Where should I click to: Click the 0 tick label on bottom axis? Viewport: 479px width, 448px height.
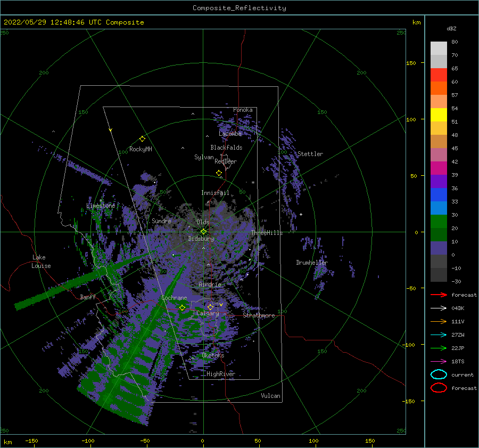pos(202,441)
